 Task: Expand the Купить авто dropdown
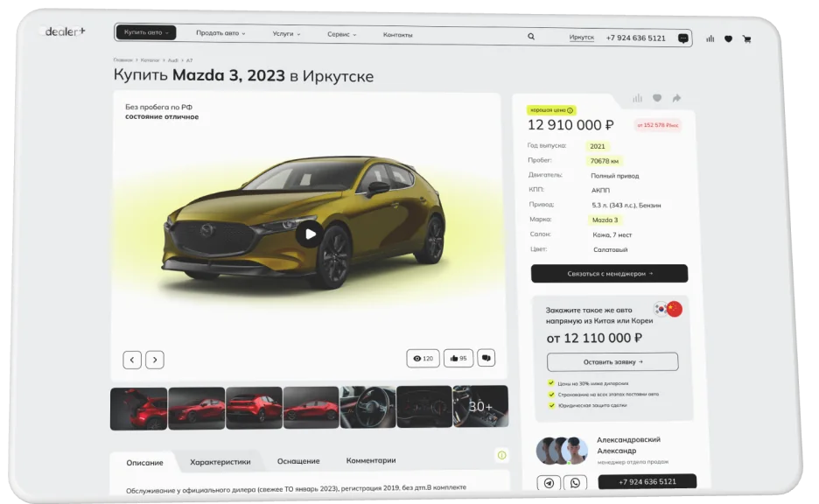coord(146,32)
